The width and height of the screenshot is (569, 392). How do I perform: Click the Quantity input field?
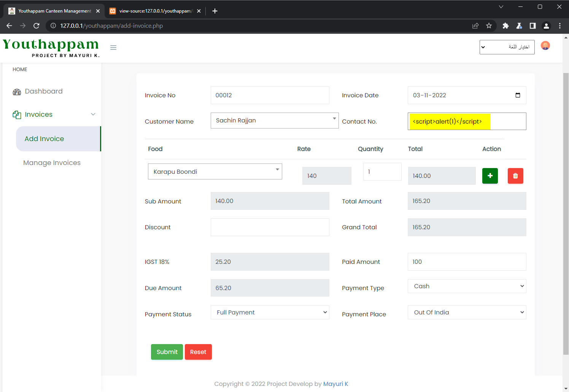tap(382, 171)
